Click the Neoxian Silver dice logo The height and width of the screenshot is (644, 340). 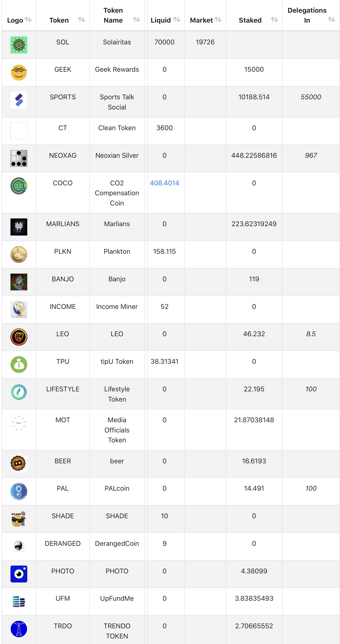19,159
